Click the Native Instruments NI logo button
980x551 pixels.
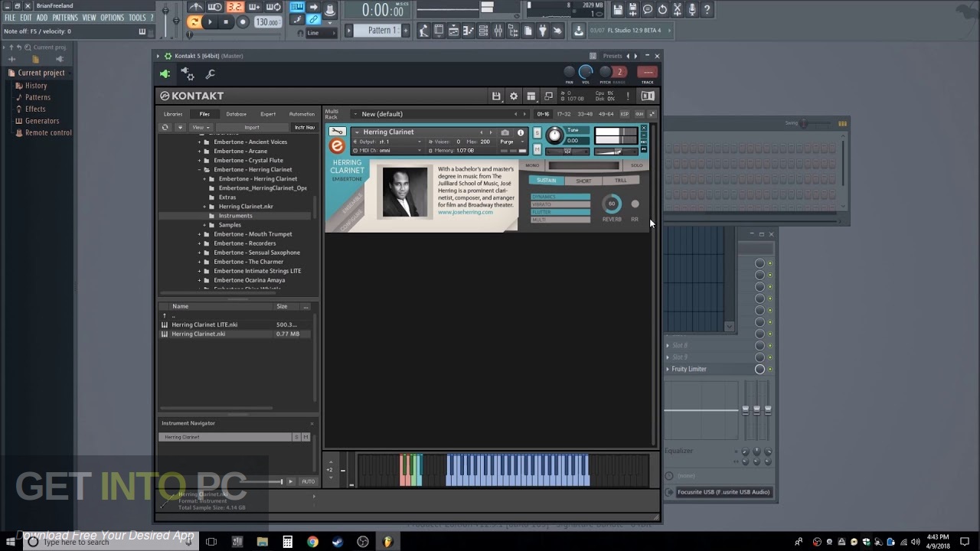click(648, 96)
